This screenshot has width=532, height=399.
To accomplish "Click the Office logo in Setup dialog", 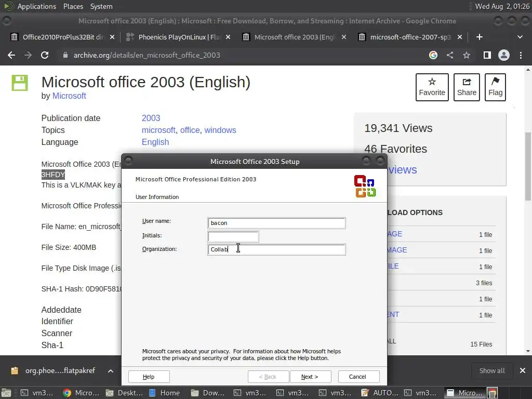I will (365, 187).
